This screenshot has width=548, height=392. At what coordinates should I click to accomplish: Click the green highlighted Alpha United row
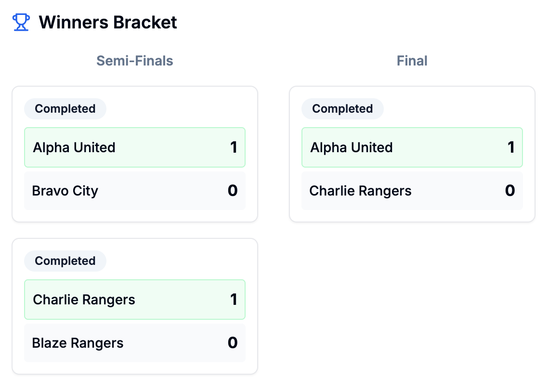point(135,147)
